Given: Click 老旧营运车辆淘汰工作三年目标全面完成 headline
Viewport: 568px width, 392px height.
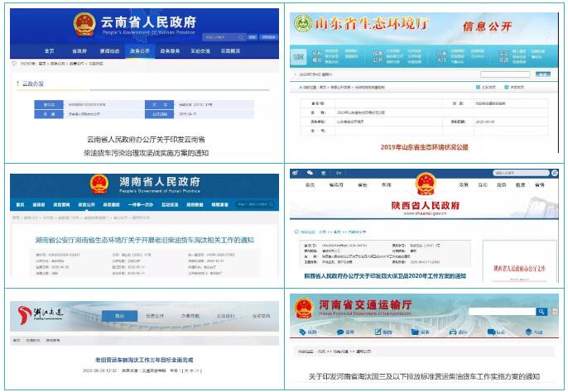Looking at the screenshot, I should click(x=144, y=360).
